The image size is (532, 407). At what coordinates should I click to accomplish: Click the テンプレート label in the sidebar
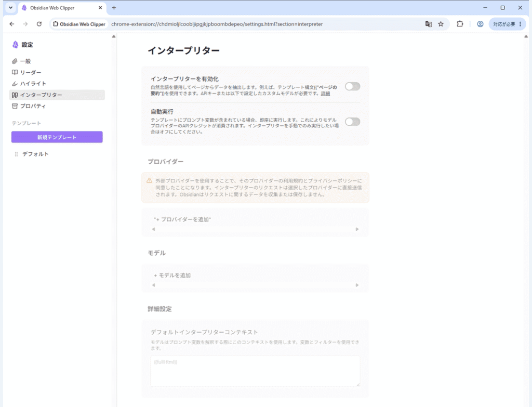click(x=26, y=123)
